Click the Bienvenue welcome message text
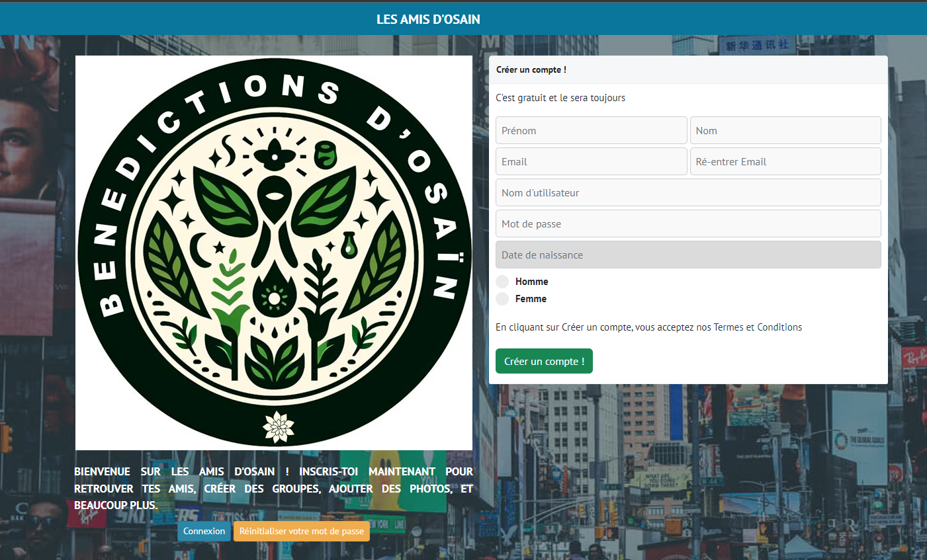The height and width of the screenshot is (560, 927). pyautogui.click(x=273, y=489)
